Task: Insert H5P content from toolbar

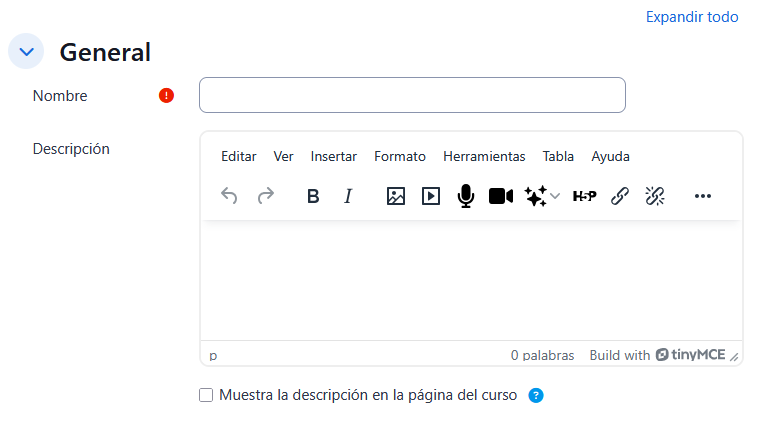Action: (584, 196)
